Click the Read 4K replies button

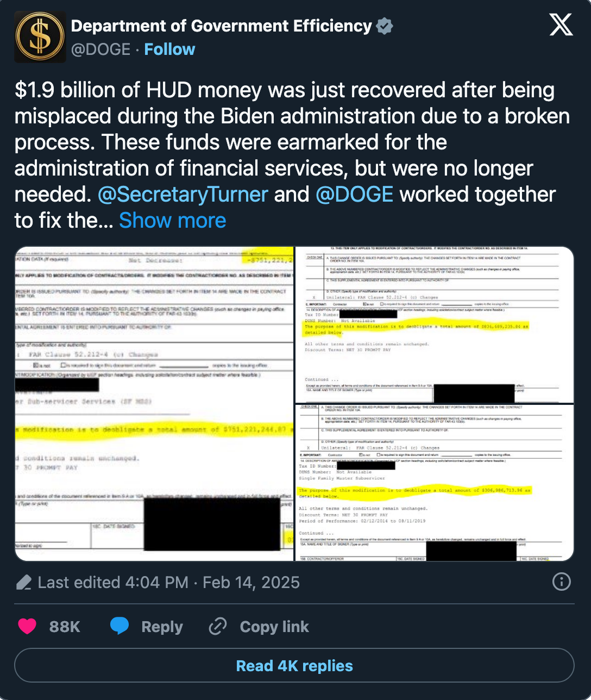coord(294,666)
